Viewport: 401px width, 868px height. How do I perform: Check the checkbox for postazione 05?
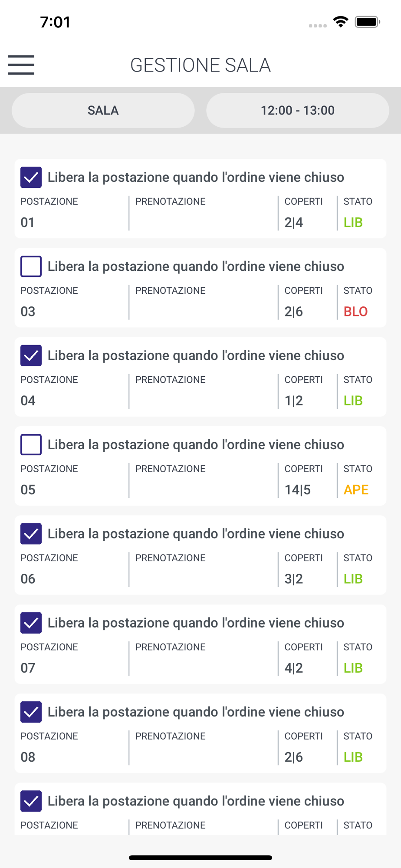(x=31, y=445)
